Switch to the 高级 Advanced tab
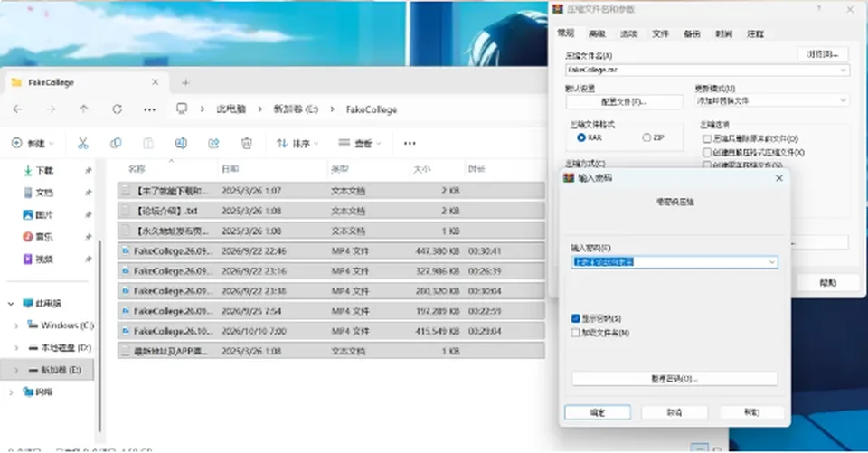Viewport: 868px width, 453px height. (x=597, y=33)
